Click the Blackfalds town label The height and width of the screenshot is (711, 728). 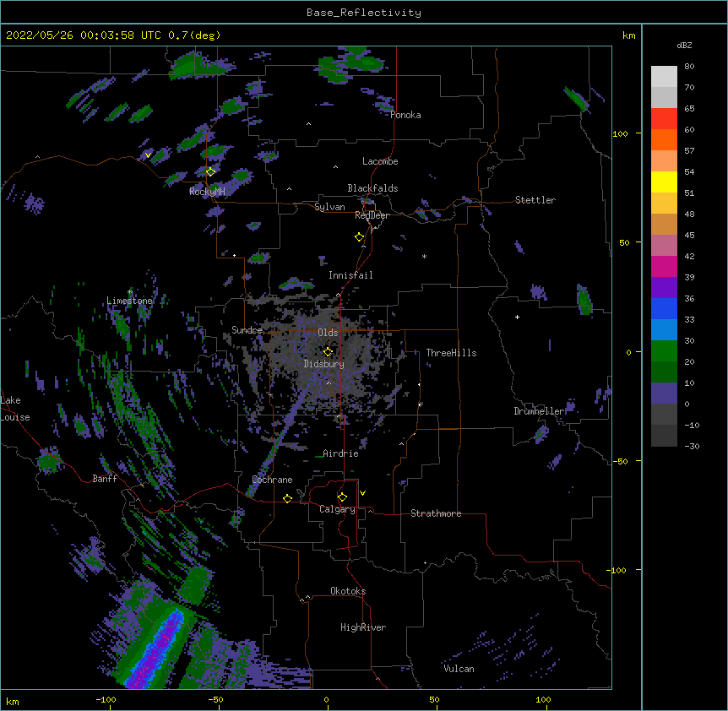point(372,188)
